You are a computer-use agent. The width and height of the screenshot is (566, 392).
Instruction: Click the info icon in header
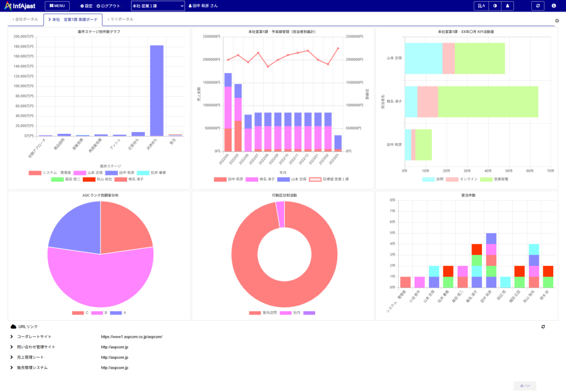(554, 6)
